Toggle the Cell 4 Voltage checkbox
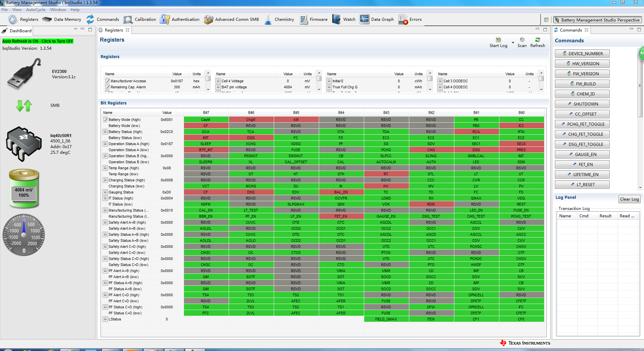 tap(218, 81)
